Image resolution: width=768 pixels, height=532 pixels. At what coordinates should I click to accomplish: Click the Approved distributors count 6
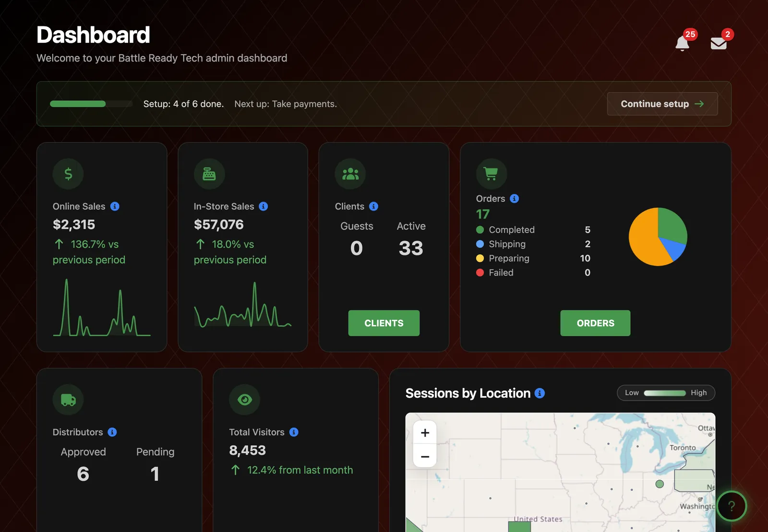pos(83,474)
